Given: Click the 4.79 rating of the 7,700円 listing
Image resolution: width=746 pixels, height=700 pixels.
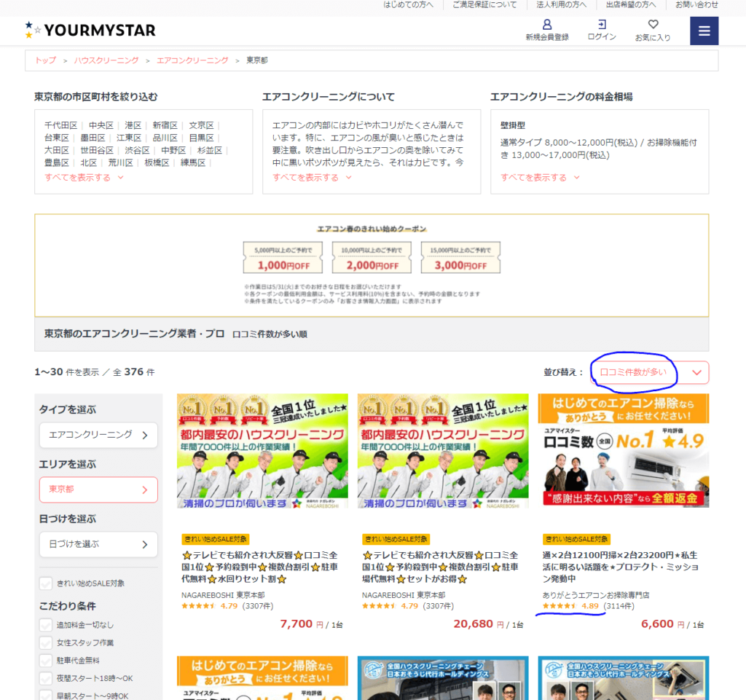Looking at the screenshot, I should pyautogui.click(x=227, y=606).
